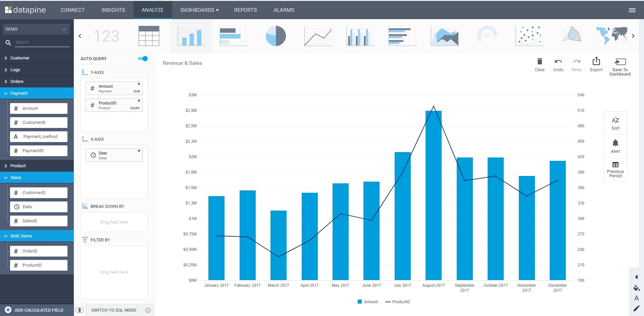Select the horizontal stacked bar chart type
The width and height of the screenshot is (644, 316).
(402, 36)
